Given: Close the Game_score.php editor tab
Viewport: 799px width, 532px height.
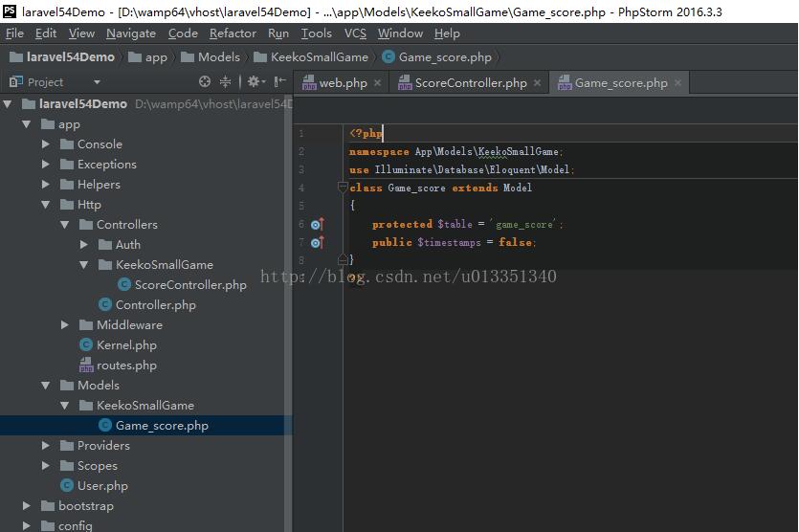Looking at the screenshot, I should point(678,83).
